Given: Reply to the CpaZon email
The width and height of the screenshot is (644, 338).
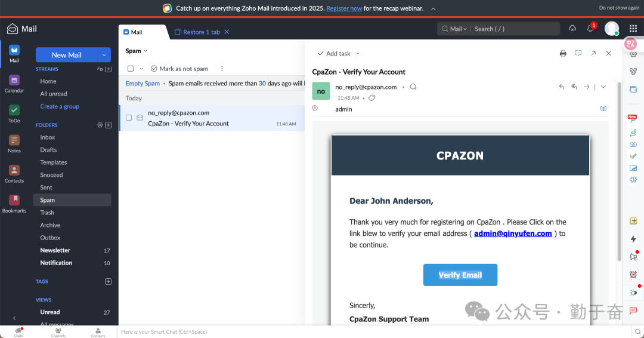Looking at the screenshot, I should [562, 87].
